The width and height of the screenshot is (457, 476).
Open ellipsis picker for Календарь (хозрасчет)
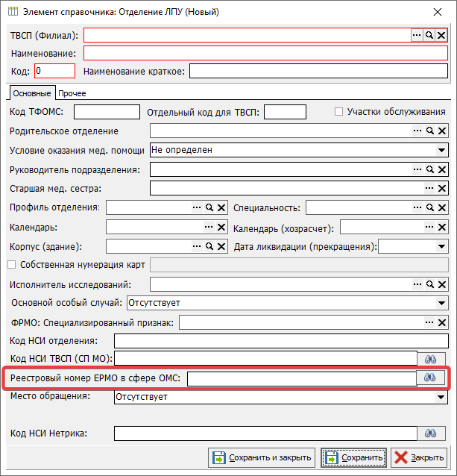[429, 227]
